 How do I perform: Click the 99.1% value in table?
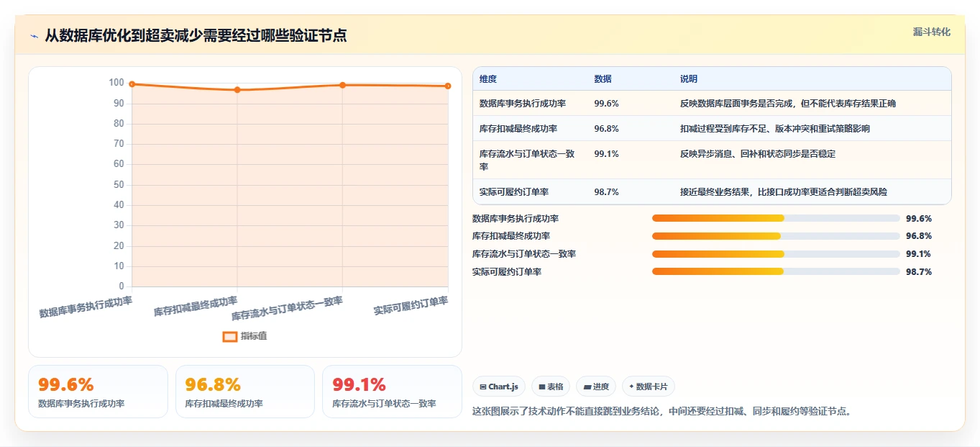tap(607, 154)
